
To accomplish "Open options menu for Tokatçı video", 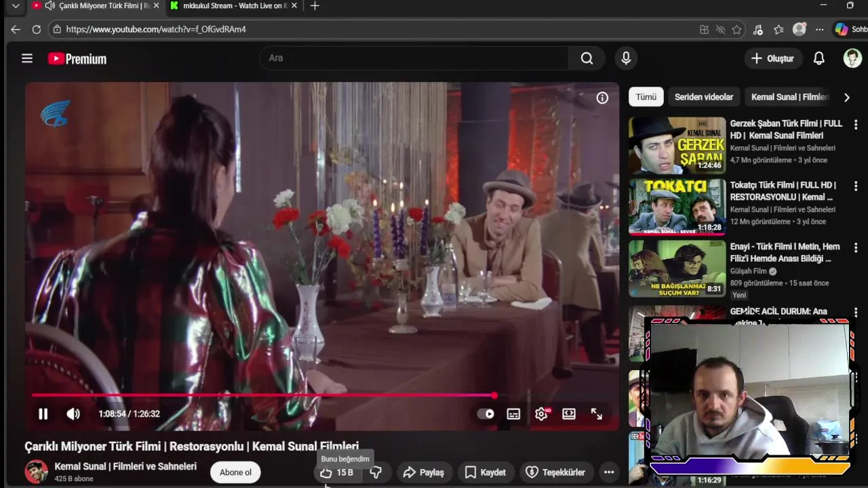I will pos(856,186).
